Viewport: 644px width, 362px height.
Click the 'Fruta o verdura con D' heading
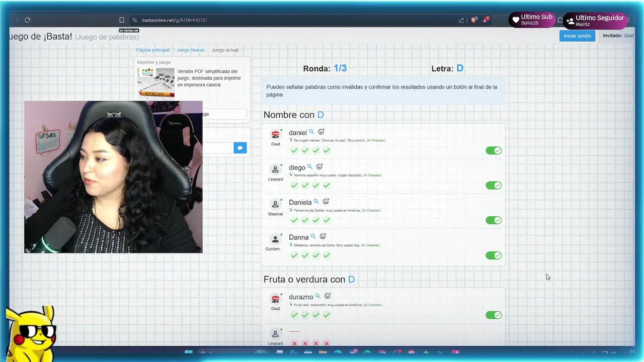point(309,279)
